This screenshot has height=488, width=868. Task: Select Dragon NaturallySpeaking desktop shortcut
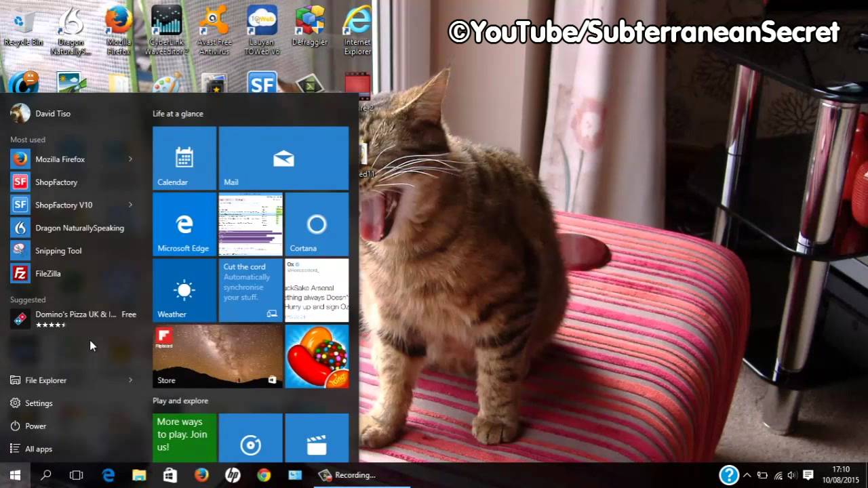pyautogui.click(x=71, y=30)
